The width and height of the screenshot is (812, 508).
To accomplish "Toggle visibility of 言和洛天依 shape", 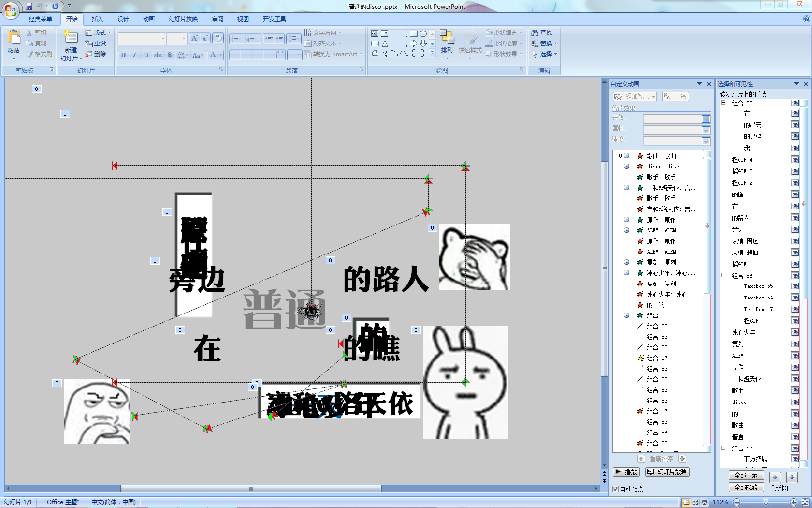I will tap(795, 379).
